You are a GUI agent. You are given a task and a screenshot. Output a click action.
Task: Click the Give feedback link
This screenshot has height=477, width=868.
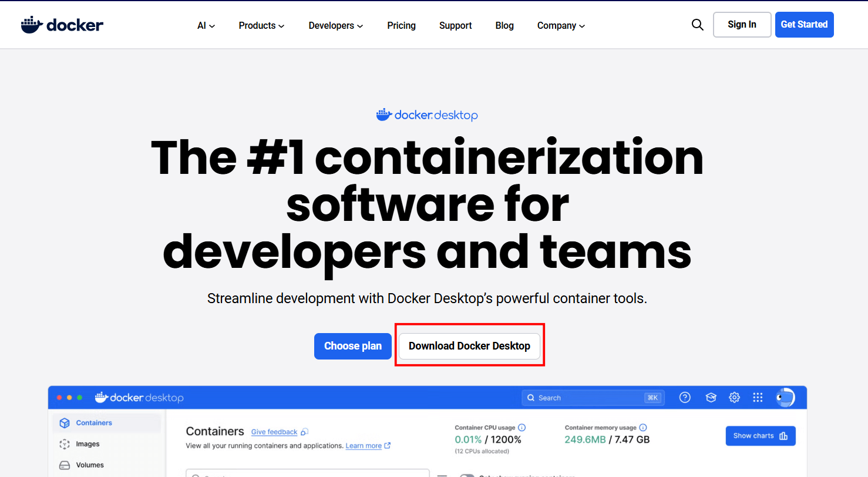pyautogui.click(x=274, y=432)
